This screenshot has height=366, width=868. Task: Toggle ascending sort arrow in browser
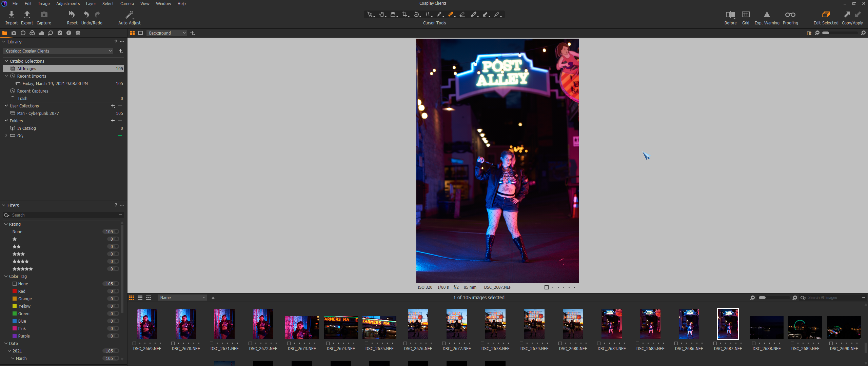point(213,298)
